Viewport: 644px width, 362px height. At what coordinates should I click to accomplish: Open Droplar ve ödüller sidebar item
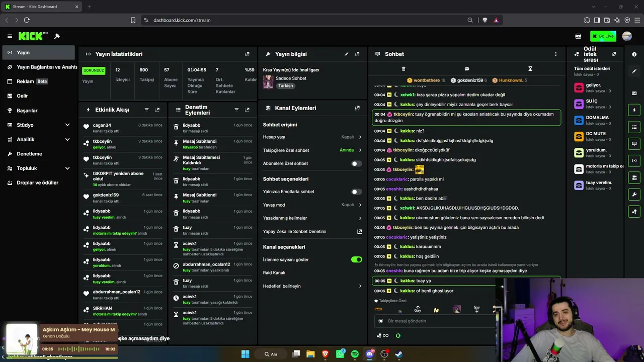tap(38, 183)
